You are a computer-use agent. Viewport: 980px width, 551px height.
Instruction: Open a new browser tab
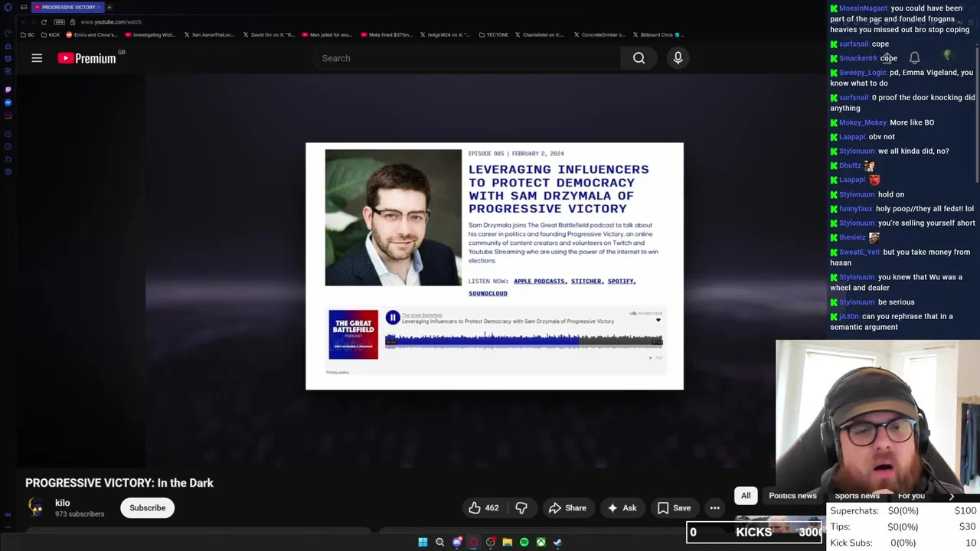[109, 7]
